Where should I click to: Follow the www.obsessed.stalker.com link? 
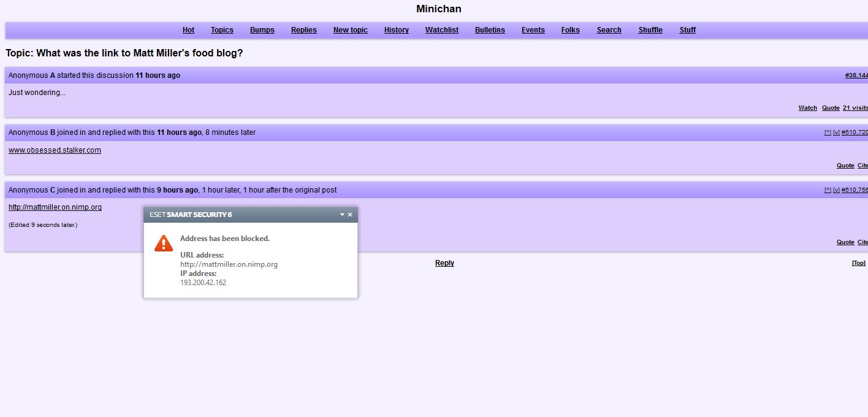pyautogui.click(x=55, y=150)
